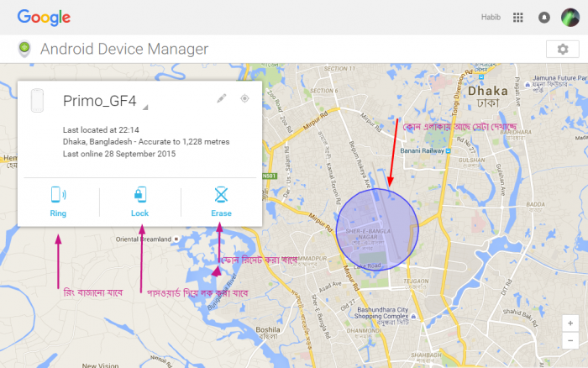Open device selector dropdown arrow
588x368 pixels.
[x=145, y=108]
